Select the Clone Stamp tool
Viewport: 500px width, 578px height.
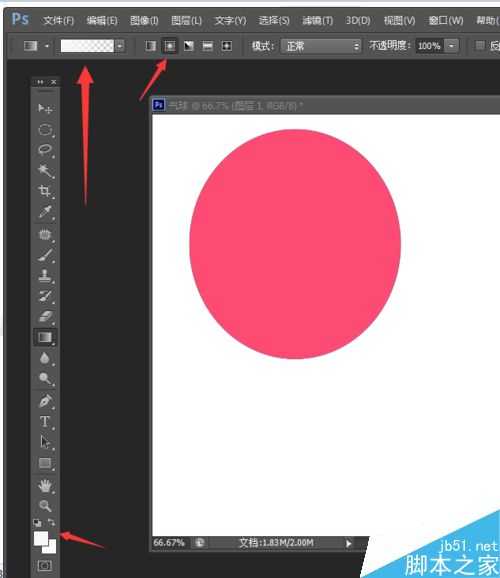point(45,275)
